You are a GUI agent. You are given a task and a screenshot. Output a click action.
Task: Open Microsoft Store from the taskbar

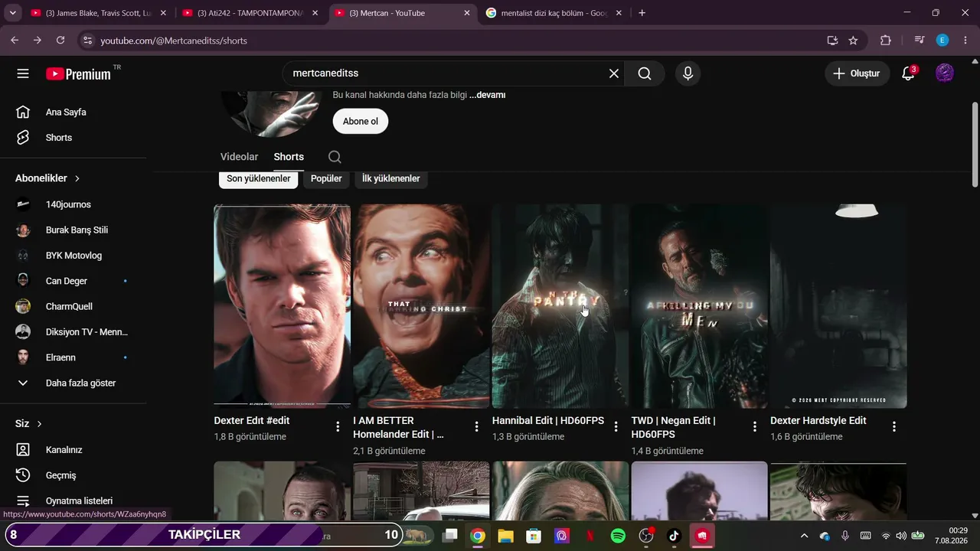(534, 536)
